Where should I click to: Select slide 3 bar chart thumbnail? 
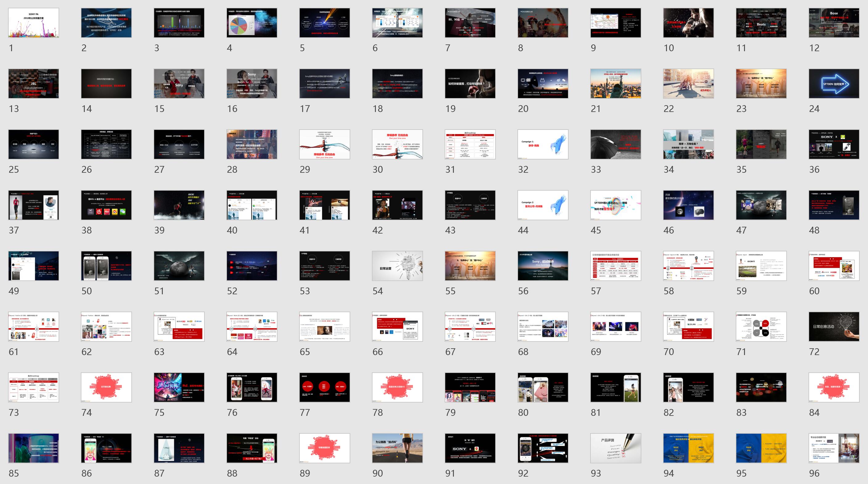[179, 23]
